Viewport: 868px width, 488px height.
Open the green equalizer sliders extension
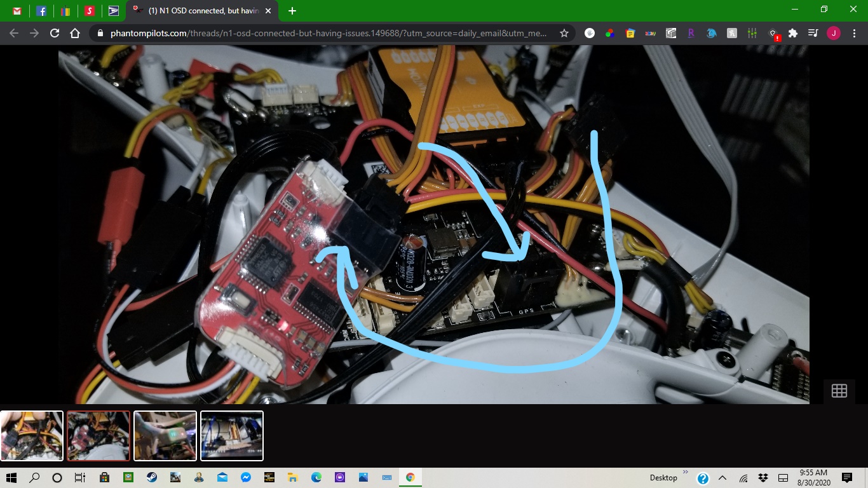pos(752,33)
